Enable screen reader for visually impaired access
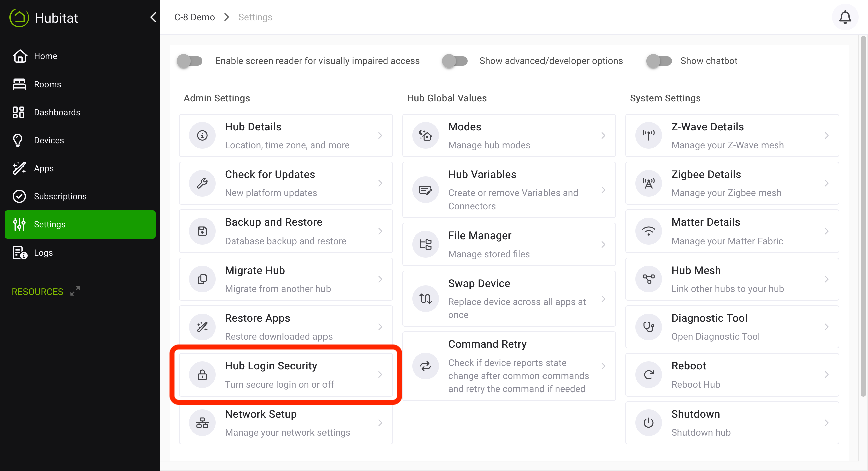Viewport: 868px width, 471px height. 189,61
